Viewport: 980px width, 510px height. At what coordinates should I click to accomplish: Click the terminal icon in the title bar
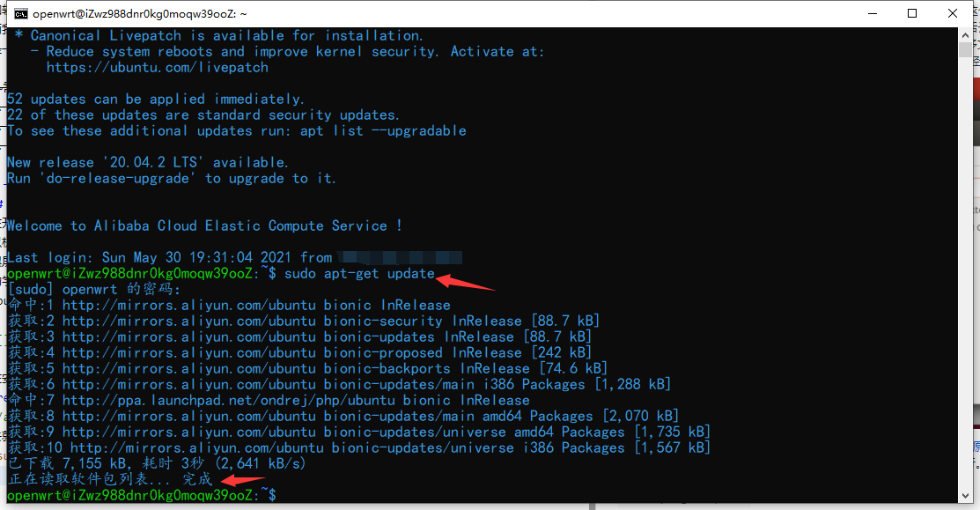point(21,14)
